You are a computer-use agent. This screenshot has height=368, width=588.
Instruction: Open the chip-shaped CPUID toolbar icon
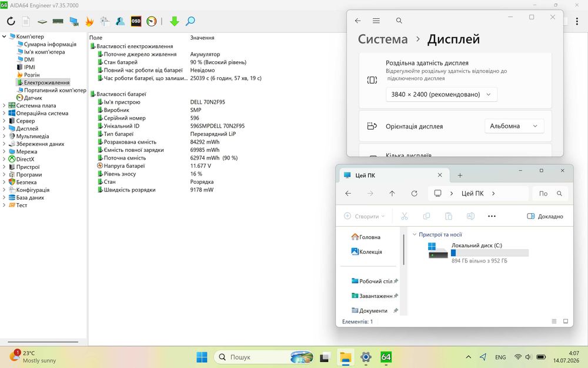tap(42, 21)
